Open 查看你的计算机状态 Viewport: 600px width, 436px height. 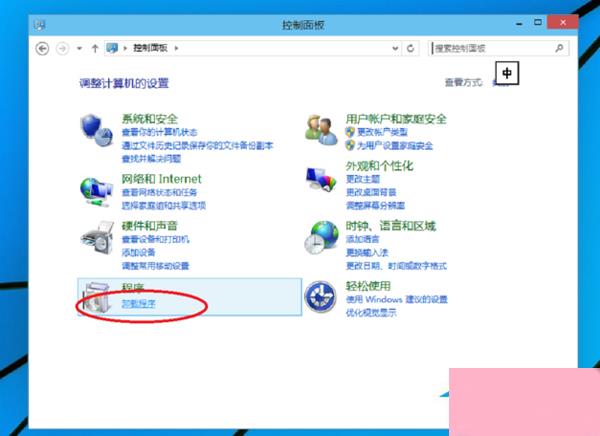tap(160, 132)
